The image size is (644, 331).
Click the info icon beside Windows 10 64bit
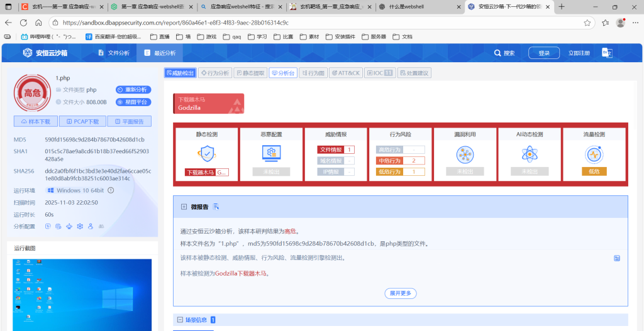pyautogui.click(x=111, y=190)
